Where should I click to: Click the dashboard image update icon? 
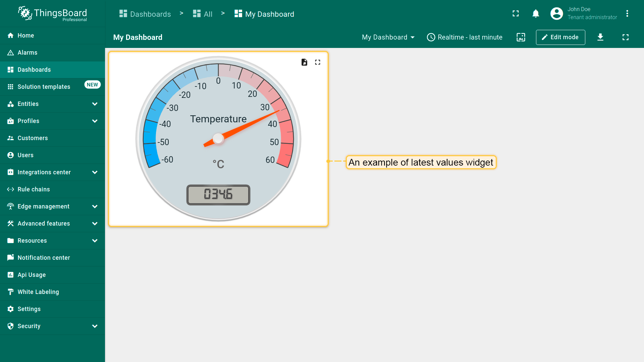point(521,37)
